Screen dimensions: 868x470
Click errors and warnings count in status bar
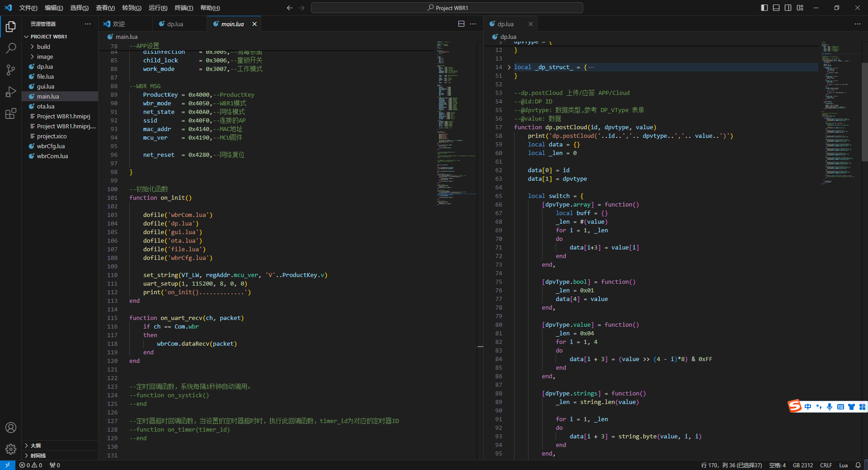(x=31, y=465)
